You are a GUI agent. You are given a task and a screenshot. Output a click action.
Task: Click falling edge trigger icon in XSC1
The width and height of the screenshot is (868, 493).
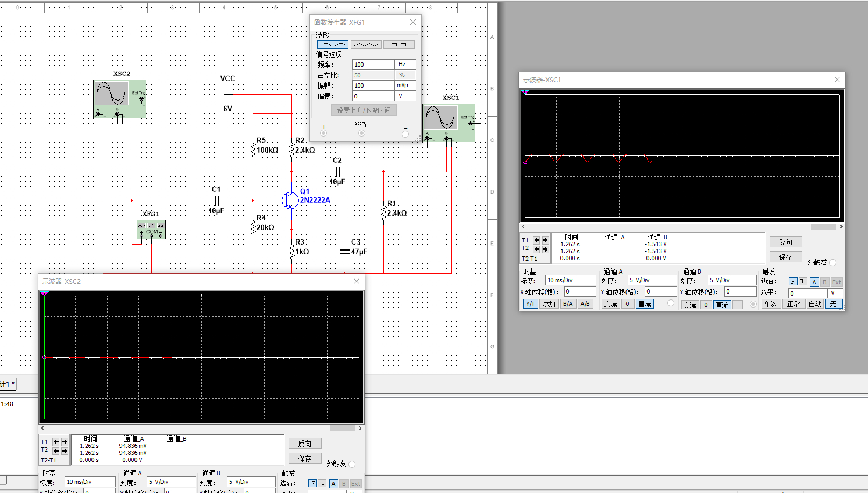(x=802, y=282)
